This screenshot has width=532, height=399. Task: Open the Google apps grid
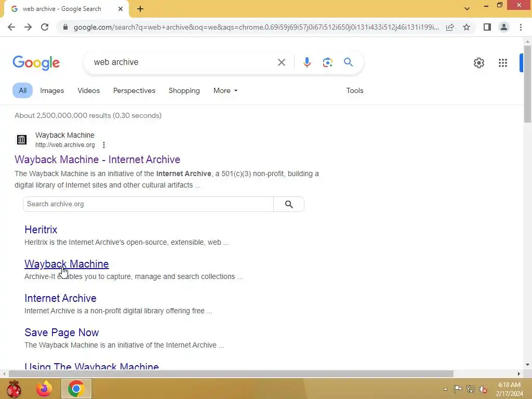(503, 63)
